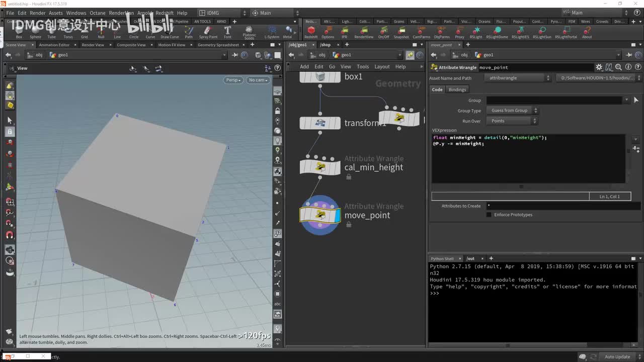Viewport: 644px width, 362px height.
Task: Select the transform1 node
Action: click(320, 123)
